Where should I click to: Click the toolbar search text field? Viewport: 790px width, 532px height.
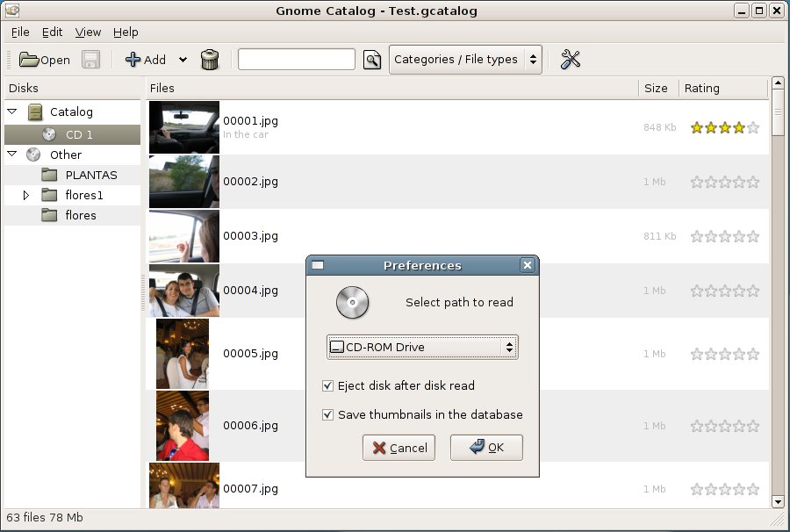point(296,60)
